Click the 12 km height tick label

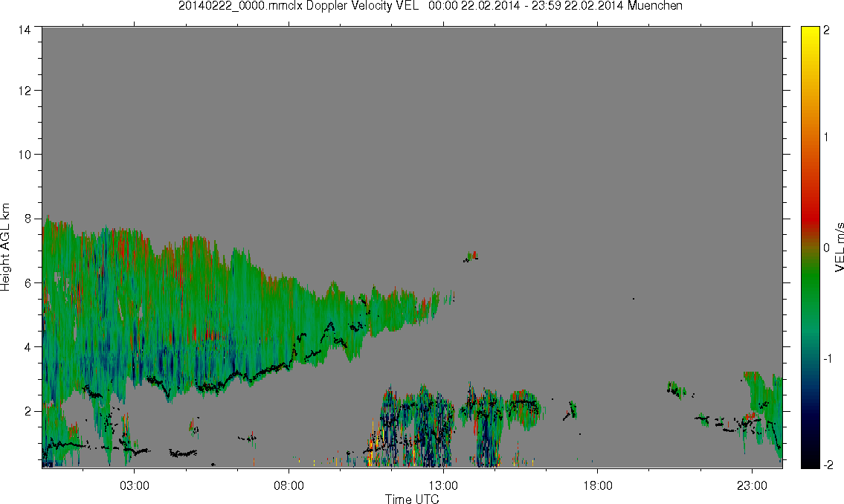(x=24, y=91)
